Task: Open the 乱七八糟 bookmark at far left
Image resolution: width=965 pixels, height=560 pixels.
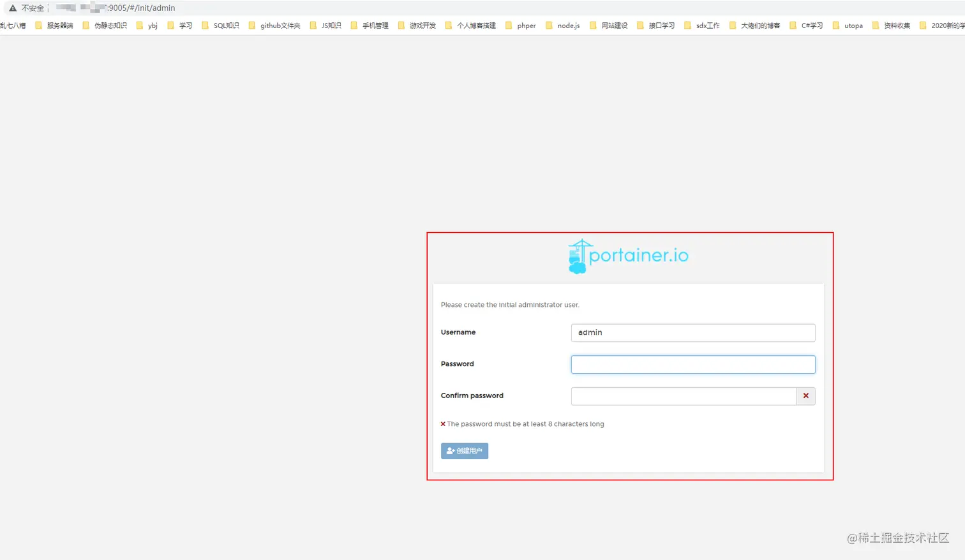Action: point(13,26)
